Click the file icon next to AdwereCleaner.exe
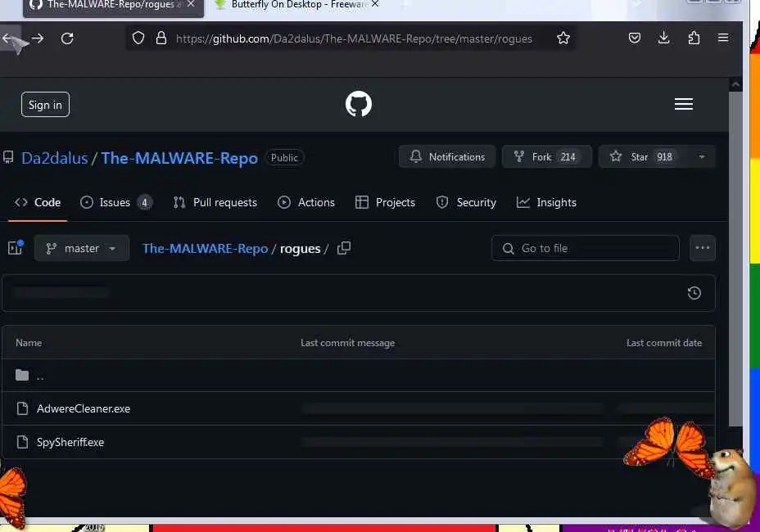 (x=22, y=408)
